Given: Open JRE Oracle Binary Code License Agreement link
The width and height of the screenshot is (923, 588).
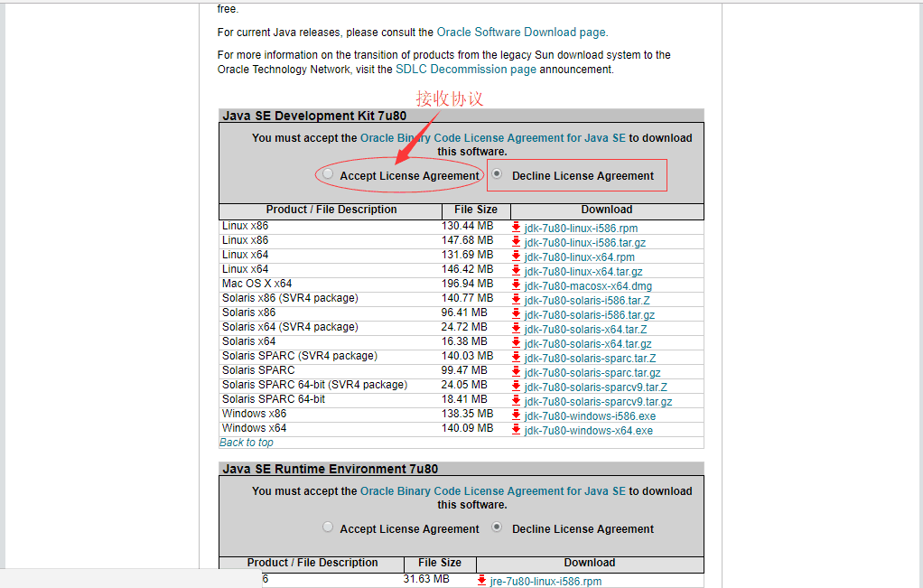Looking at the screenshot, I should 493,490.
